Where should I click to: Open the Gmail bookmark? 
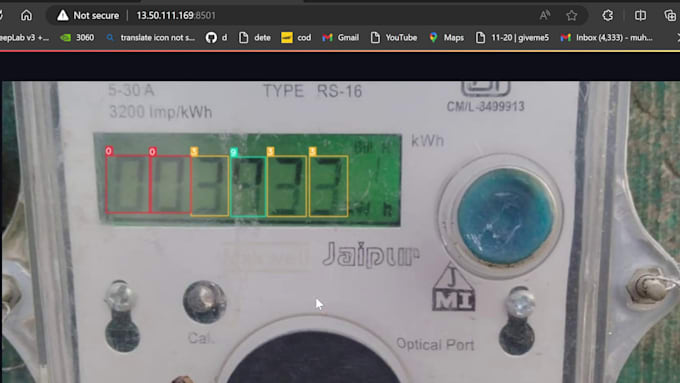pyautogui.click(x=340, y=38)
